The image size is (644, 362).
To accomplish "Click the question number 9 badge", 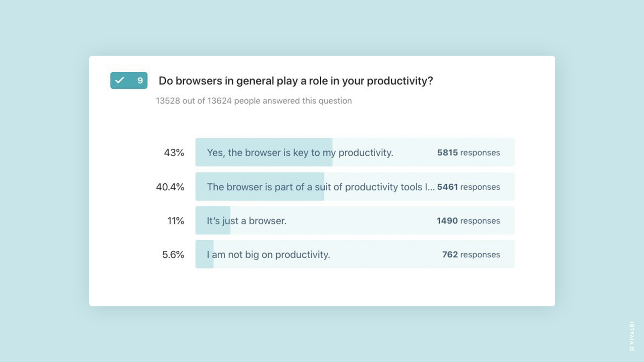I will tap(129, 80).
